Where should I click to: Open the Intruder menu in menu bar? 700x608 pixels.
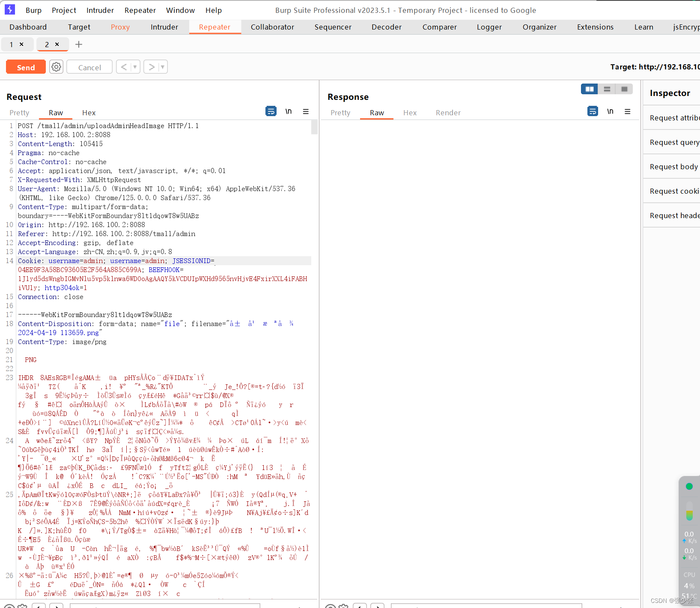[x=100, y=10]
